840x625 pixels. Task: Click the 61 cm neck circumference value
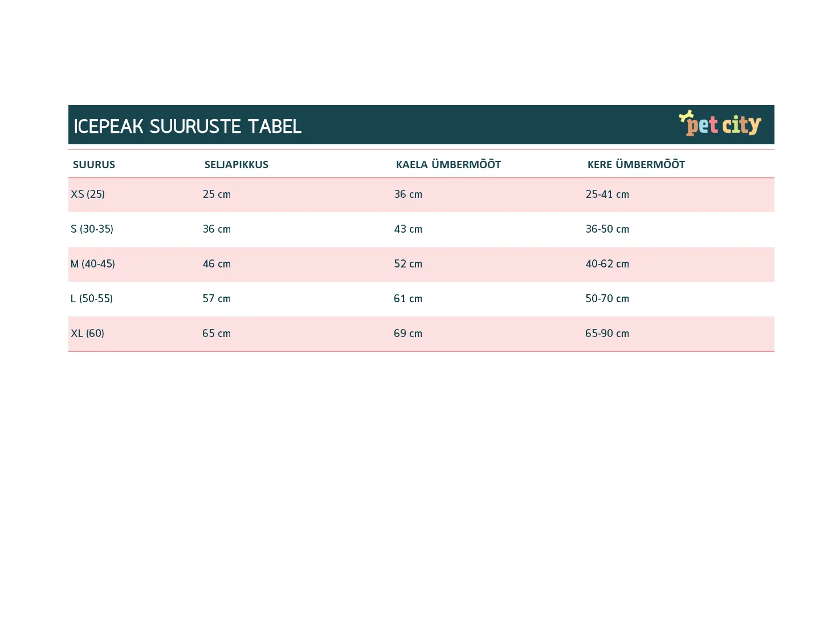(408, 298)
